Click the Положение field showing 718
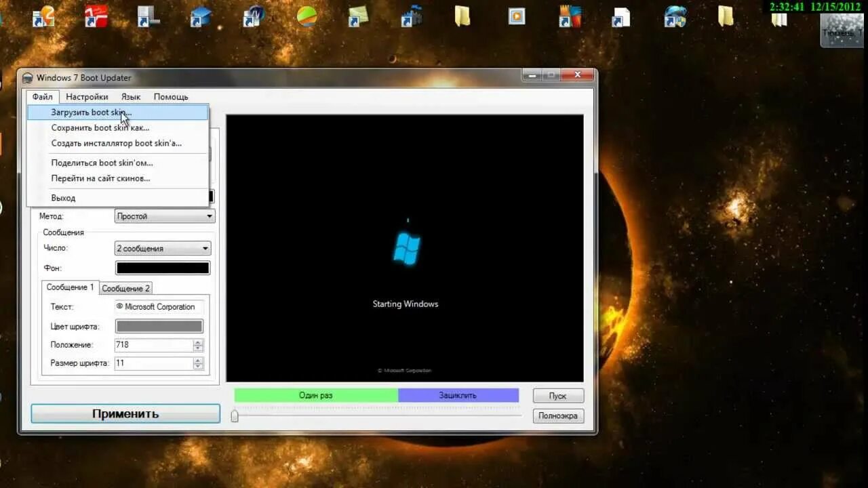 coord(155,345)
